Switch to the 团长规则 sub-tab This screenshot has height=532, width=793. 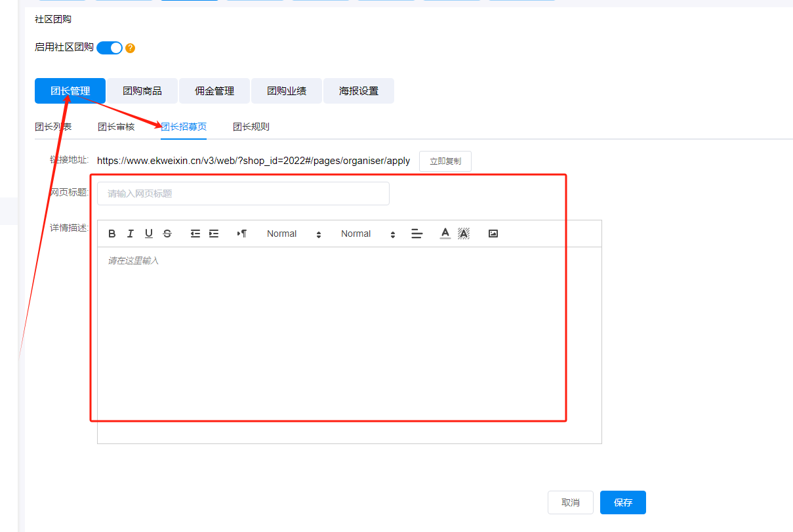(251, 127)
